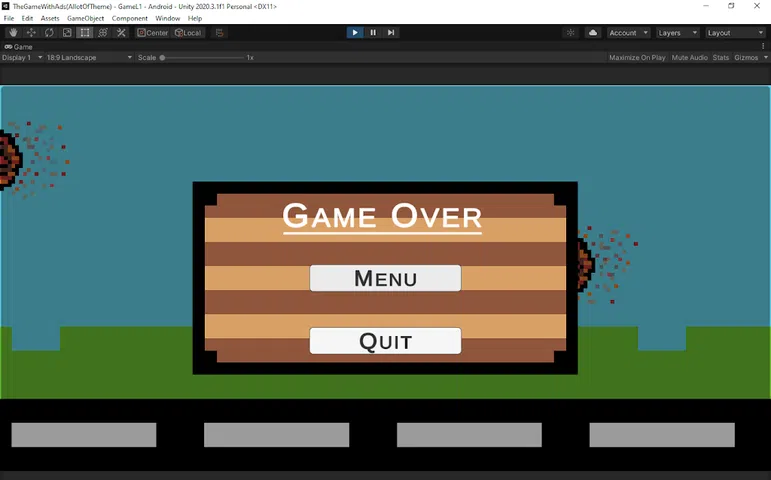Click the Menu button on Game Over panel
Image resolution: width=771 pixels, height=480 pixels.
[x=385, y=279]
